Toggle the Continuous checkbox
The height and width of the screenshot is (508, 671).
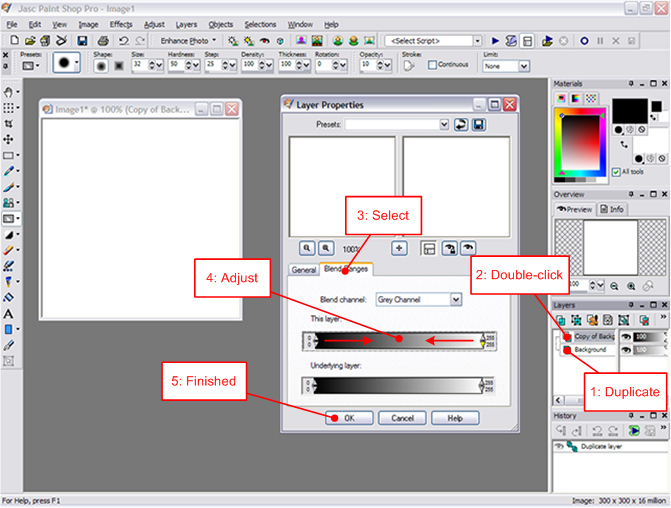click(x=432, y=65)
